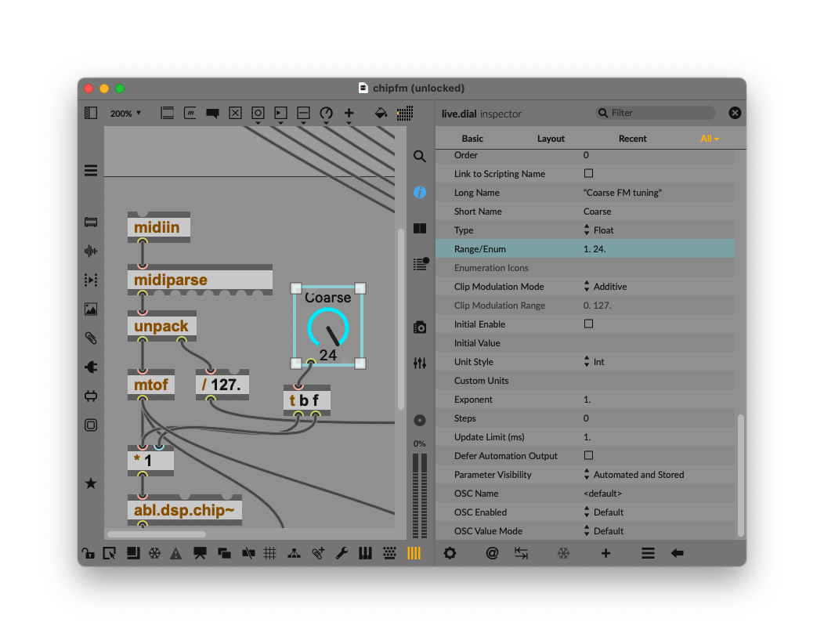Check the Initial Enable checkbox

tap(588, 324)
